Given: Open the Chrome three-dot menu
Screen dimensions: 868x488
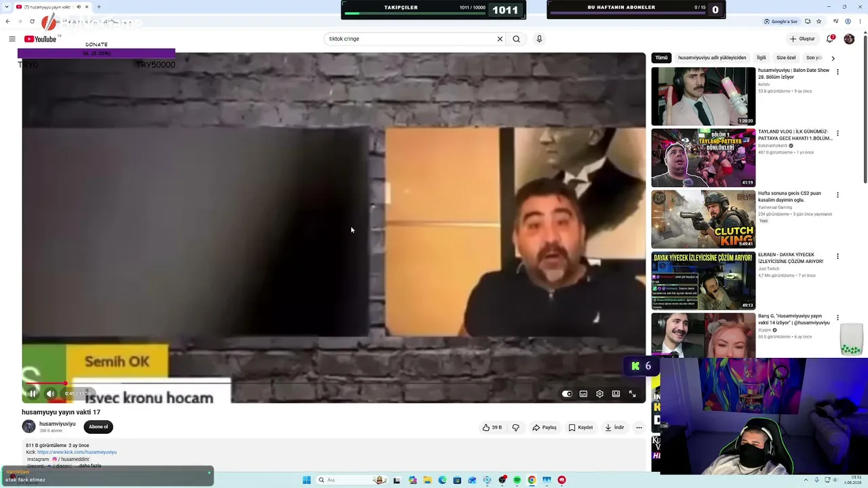Looking at the screenshot, I should tap(861, 22).
